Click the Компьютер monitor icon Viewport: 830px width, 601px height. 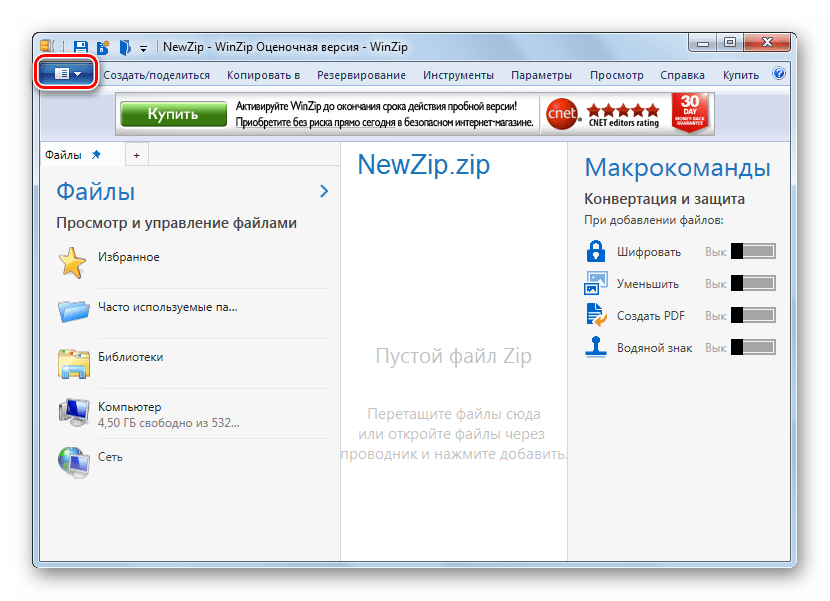[74, 412]
